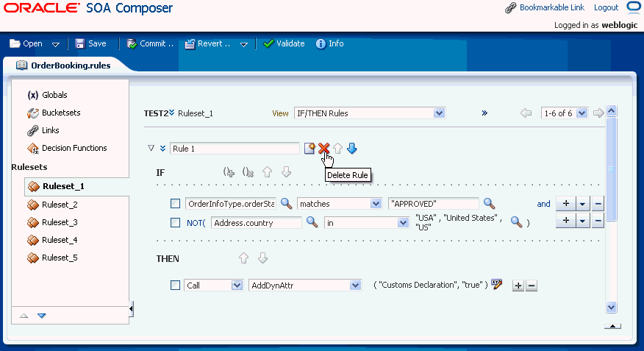The image size is (644, 351).
Task: Click the gray up triangle under Rulesets list
Action: click(24, 316)
